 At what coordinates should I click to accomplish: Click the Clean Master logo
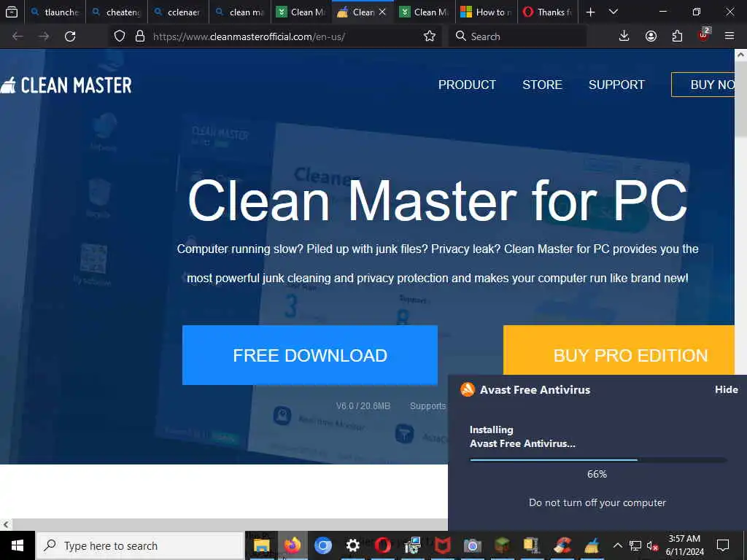[66, 85]
